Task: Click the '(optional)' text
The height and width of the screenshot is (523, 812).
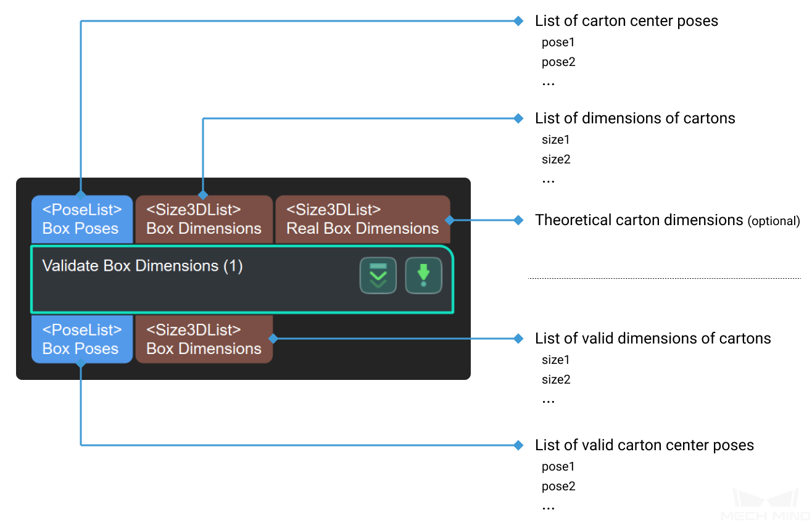Action: [774, 221]
